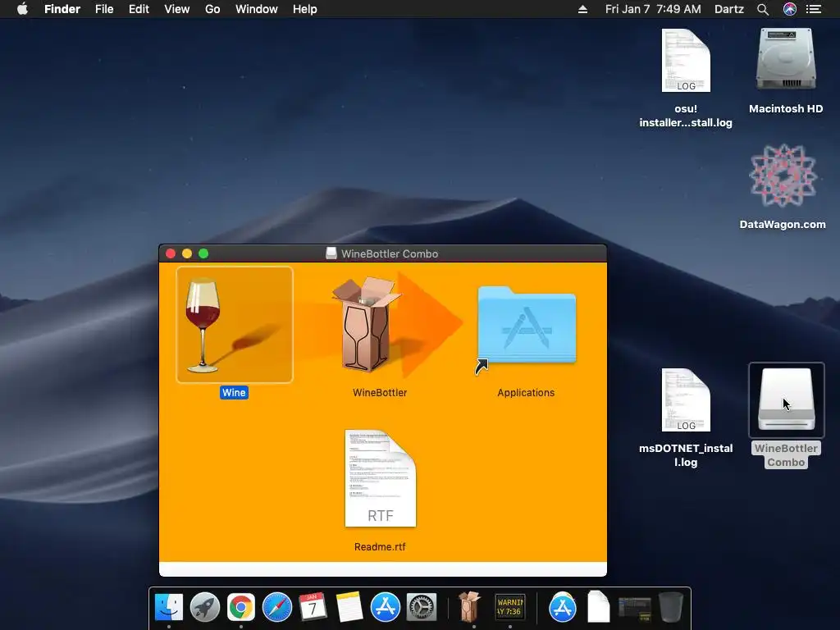Open the Applications stack in dock

(563, 608)
